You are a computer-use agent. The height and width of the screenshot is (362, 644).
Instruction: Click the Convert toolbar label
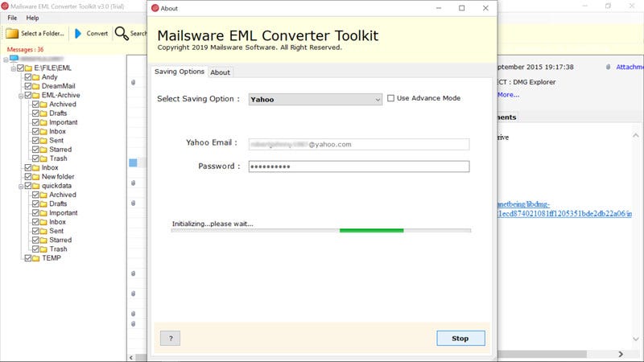point(97,34)
